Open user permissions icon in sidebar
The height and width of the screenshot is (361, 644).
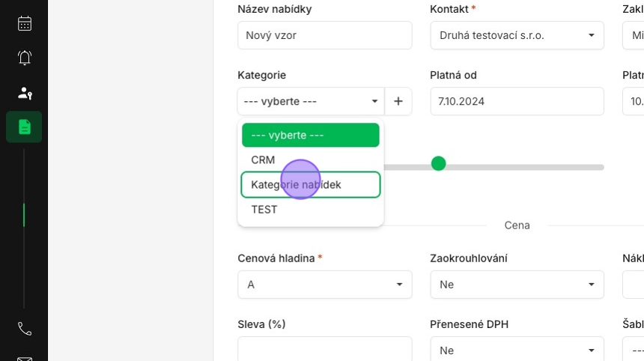point(25,93)
